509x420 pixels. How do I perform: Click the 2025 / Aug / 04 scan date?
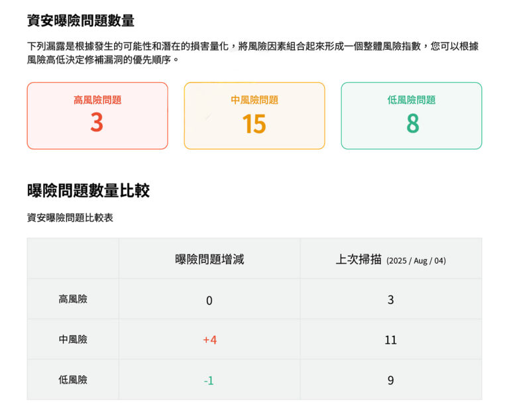pos(416,260)
